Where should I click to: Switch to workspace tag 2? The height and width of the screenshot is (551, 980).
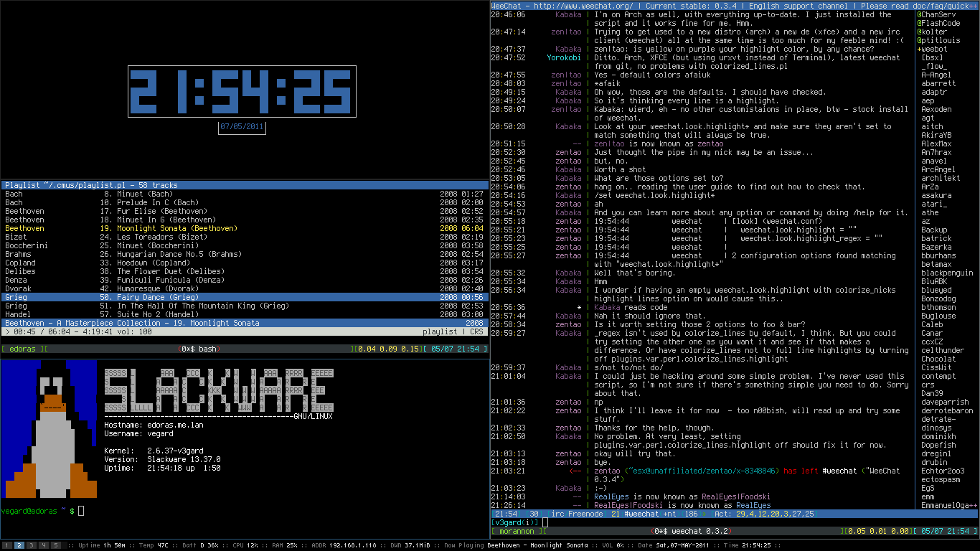[x=19, y=545]
